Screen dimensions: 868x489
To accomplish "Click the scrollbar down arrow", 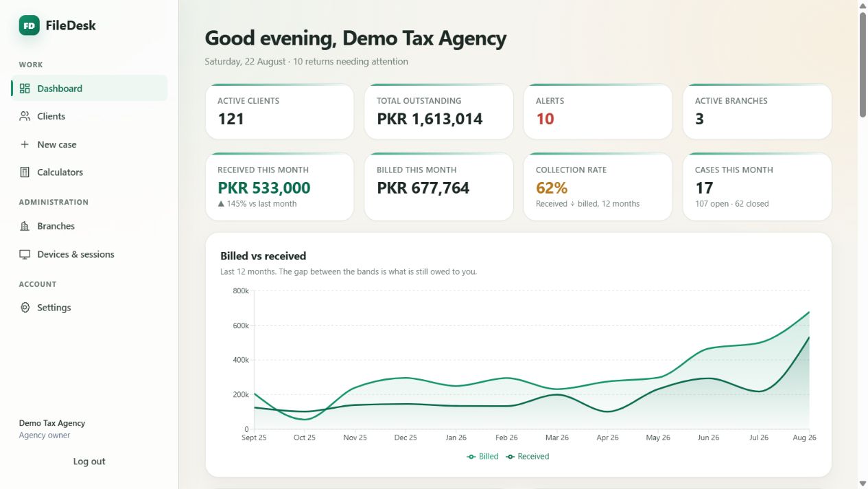I will coord(863,484).
